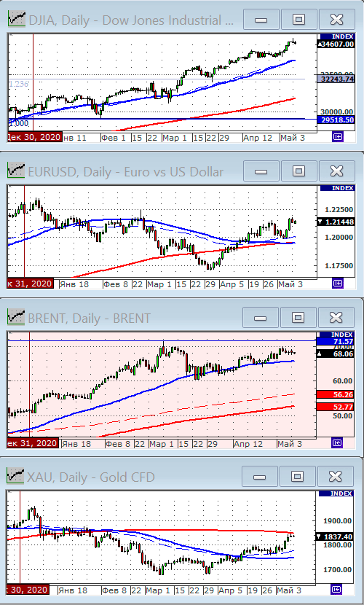Minimize the XAU Gold CFD window
This screenshot has width=364, height=605.
pyautogui.click(x=260, y=477)
